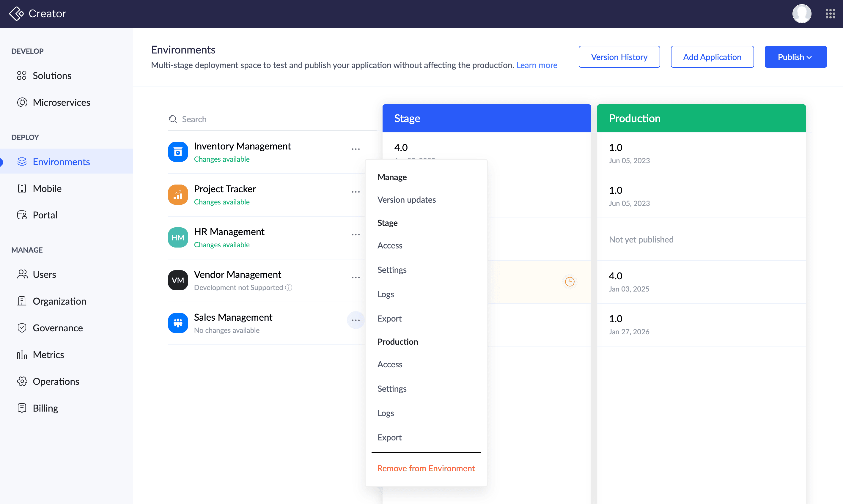
Task: Open Governance from the sidebar
Action: [x=57, y=328]
